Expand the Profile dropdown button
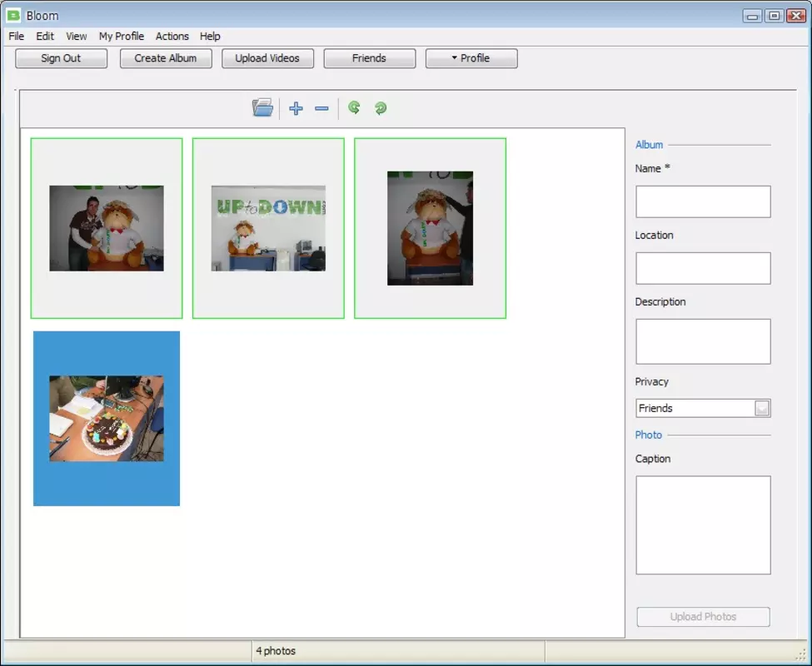The width and height of the screenshot is (812, 666). (471, 58)
